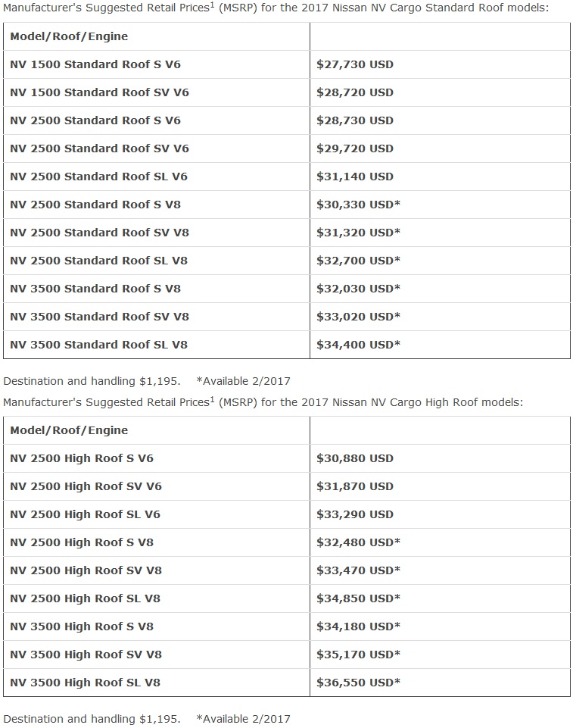Click the Cargo Standard Roof models MSRP heading

coord(276,8)
